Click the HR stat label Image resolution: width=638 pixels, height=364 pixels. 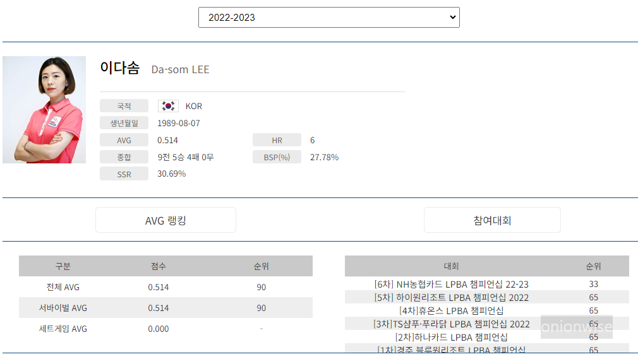tap(277, 139)
